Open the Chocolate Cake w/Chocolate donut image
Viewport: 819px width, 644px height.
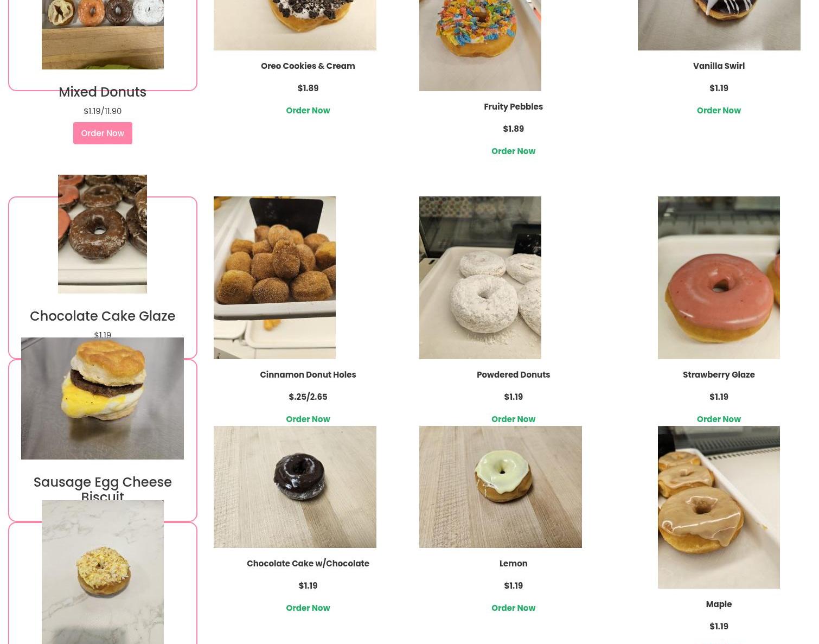295,487
